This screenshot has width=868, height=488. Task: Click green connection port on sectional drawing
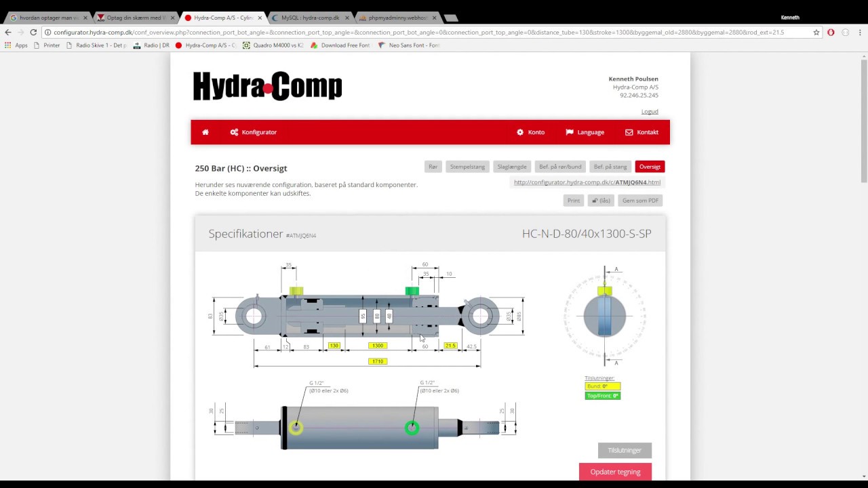click(x=412, y=291)
